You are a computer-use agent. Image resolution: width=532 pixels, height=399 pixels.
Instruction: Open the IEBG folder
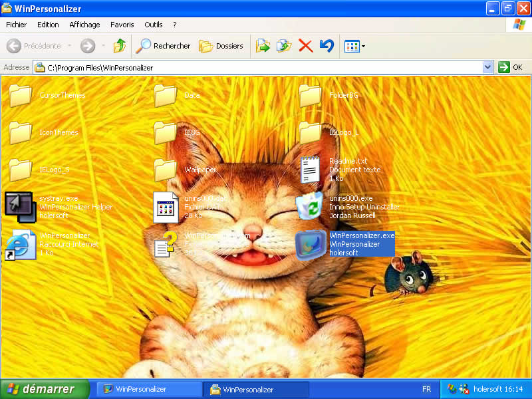(165, 132)
